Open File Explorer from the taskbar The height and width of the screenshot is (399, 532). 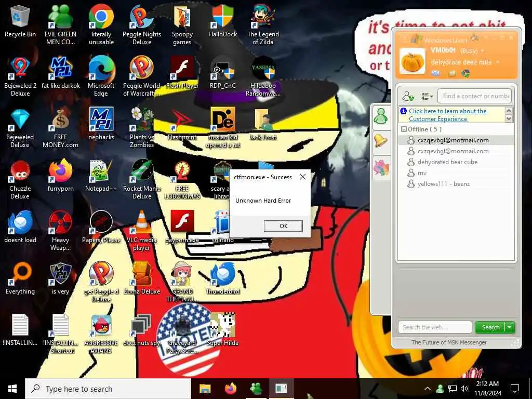point(205,389)
